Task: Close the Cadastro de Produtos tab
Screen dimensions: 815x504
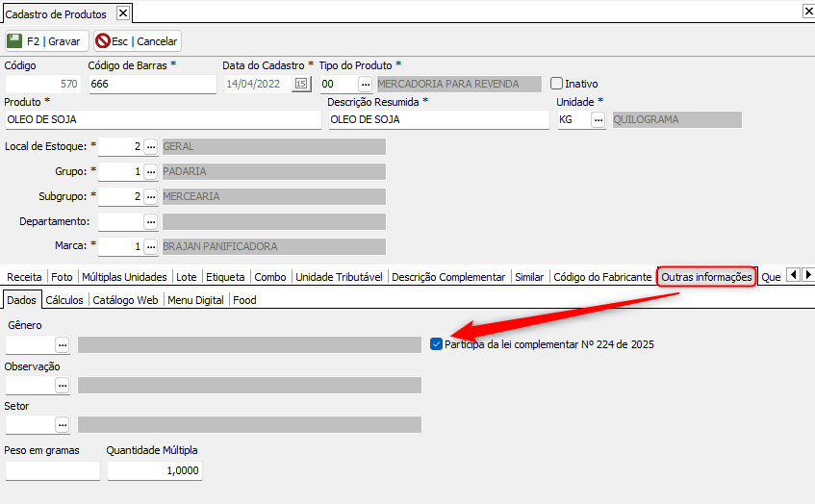Action: point(122,13)
